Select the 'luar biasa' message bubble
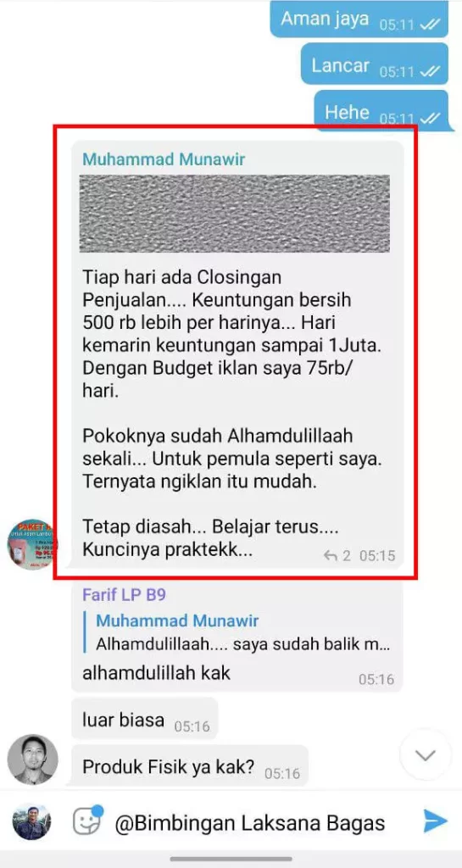 pyautogui.click(x=144, y=719)
